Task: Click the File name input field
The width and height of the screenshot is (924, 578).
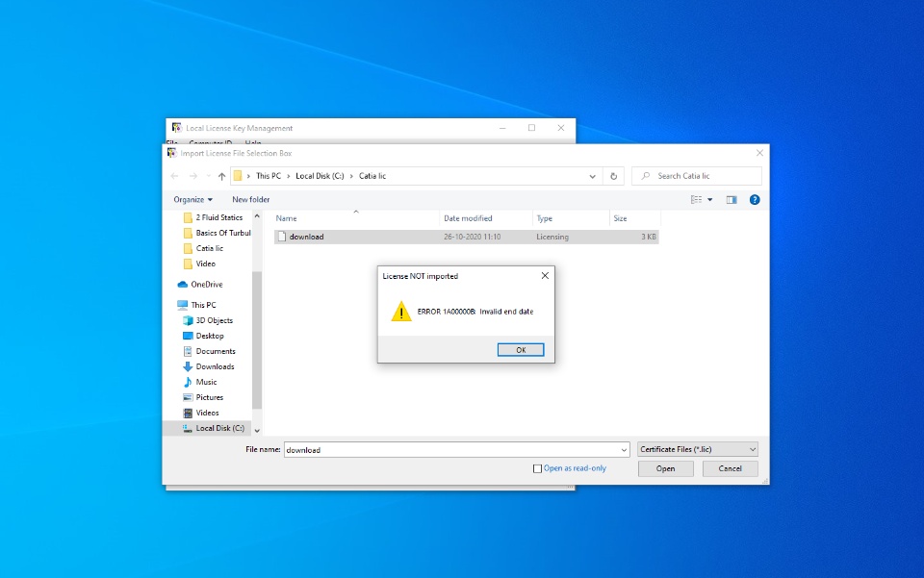Action: tap(450, 450)
